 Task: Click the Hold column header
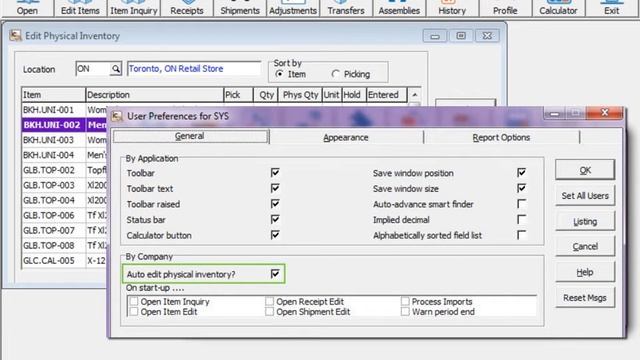[354, 95]
